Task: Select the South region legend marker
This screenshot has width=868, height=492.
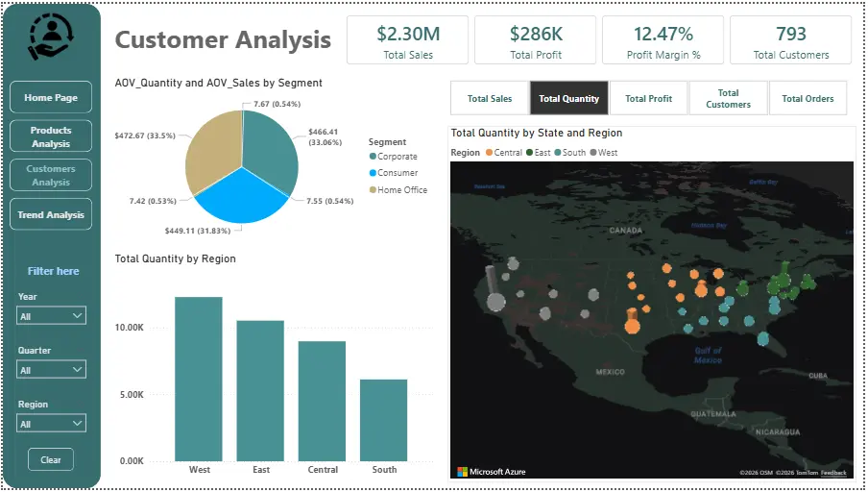Action: [558, 153]
